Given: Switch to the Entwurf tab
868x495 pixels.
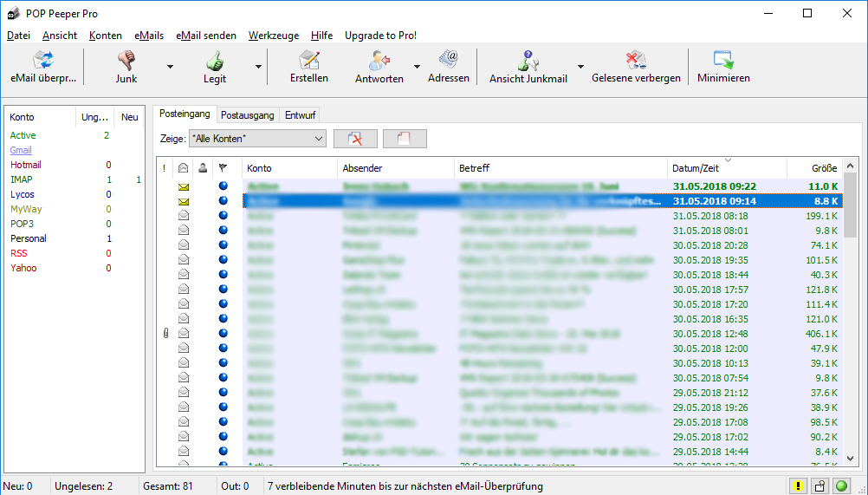Looking at the screenshot, I should point(300,115).
